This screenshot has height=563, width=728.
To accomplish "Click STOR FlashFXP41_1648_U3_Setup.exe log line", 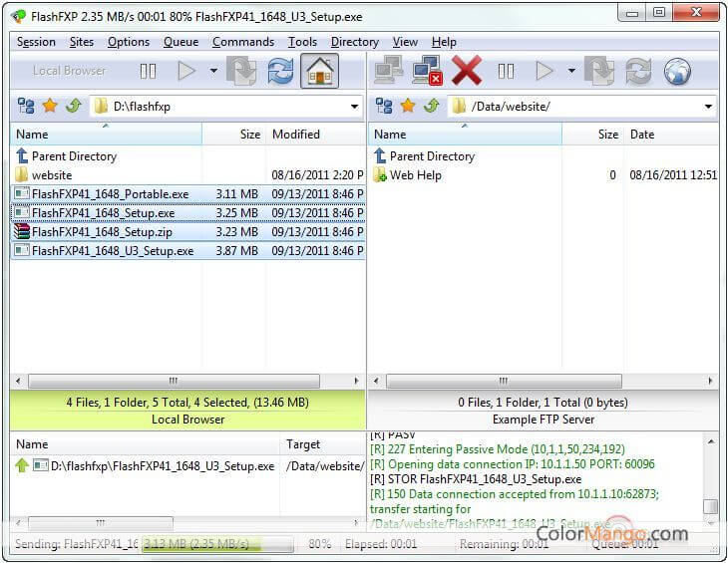I will (x=476, y=479).
